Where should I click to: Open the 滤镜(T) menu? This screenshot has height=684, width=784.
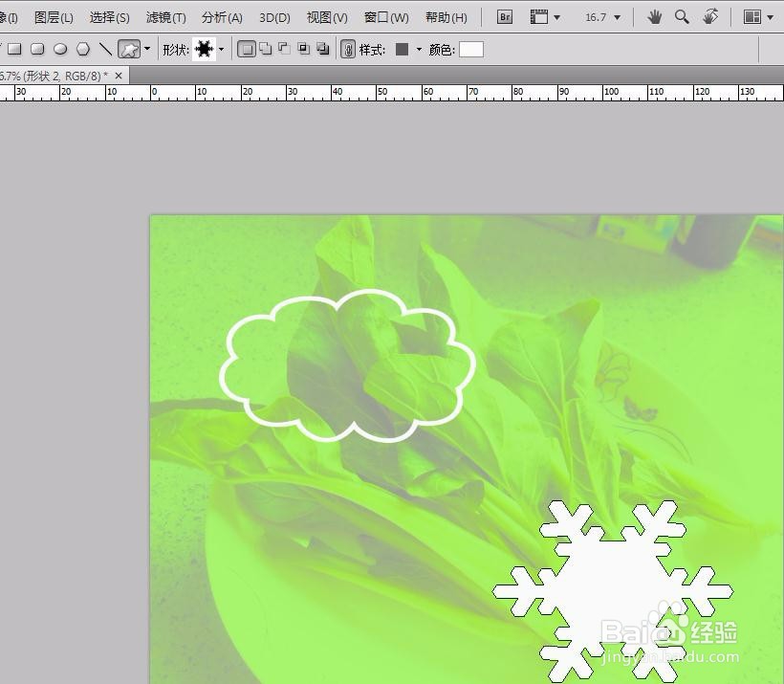[x=166, y=18]
